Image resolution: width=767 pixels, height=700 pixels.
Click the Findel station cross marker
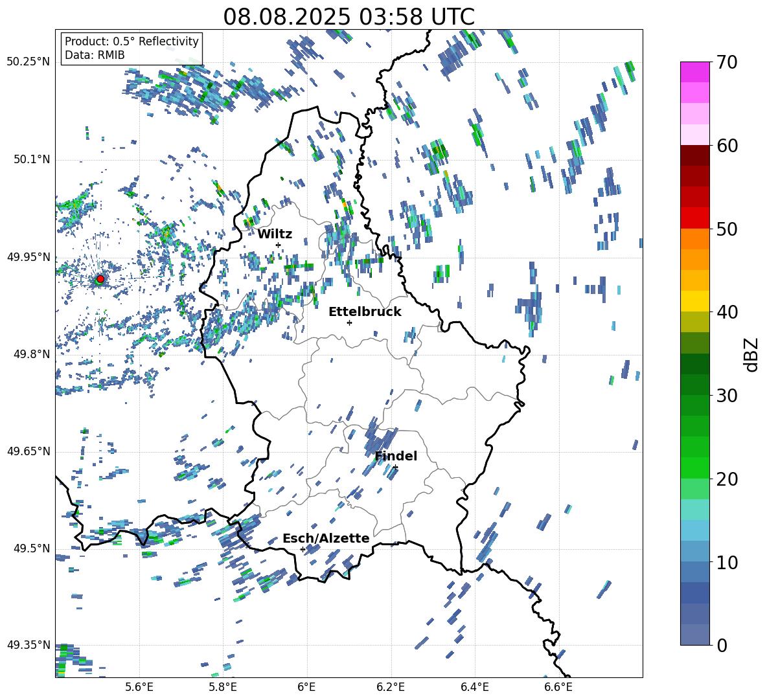pyautogui.click(x=395, y=468)
